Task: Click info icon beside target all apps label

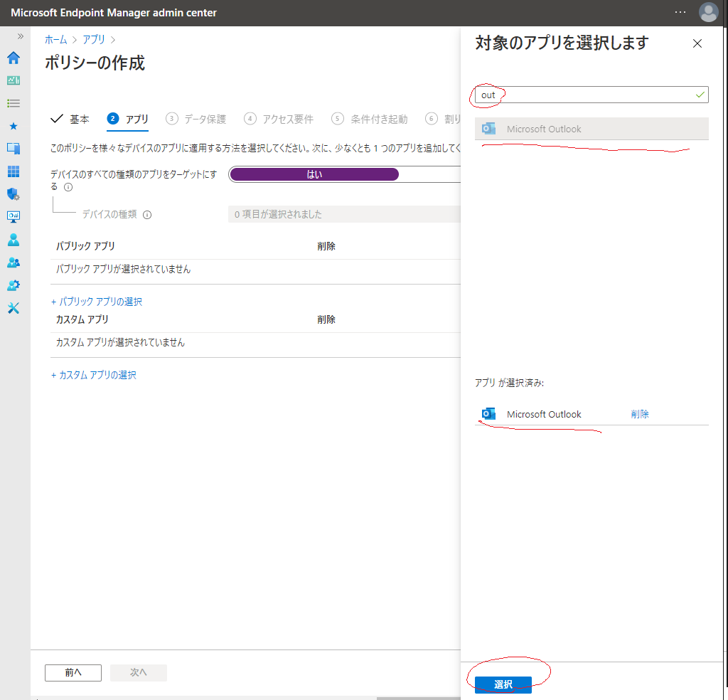Action: (68, 187)
